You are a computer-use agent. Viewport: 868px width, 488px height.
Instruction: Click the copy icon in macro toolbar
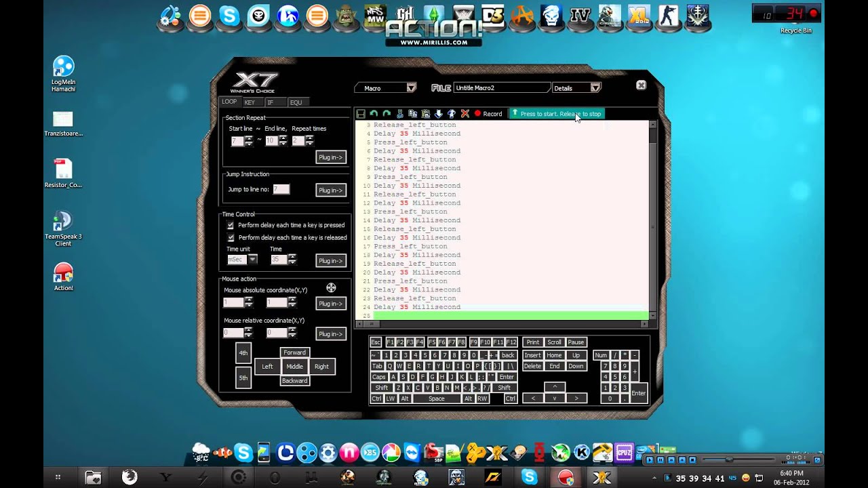point(413,114)
